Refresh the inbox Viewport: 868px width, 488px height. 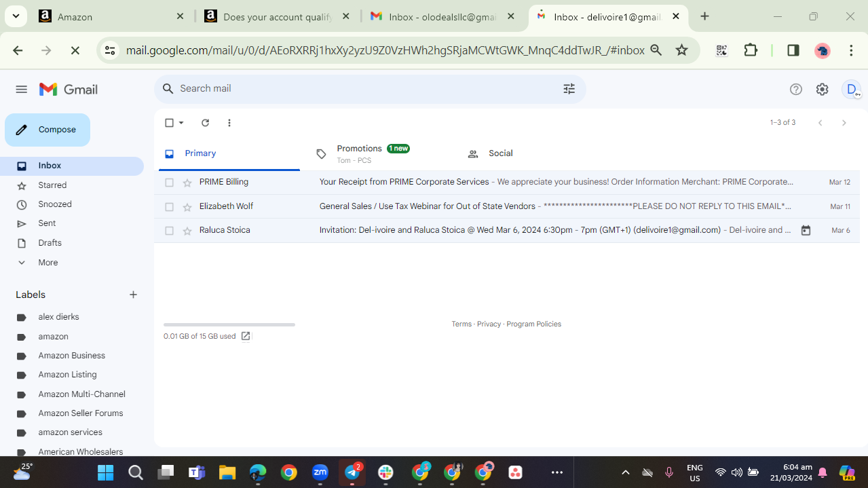(205, 123)
